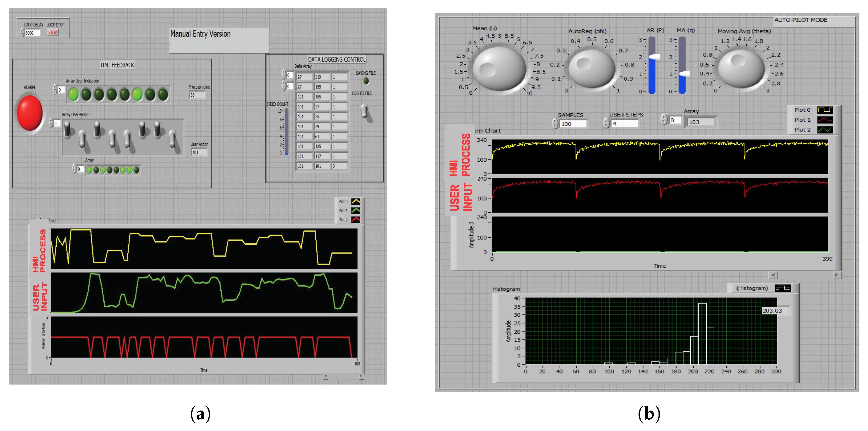Click the USER STEPS stepper arrows
The image size is (868, 431).
[x=606, y=123]
